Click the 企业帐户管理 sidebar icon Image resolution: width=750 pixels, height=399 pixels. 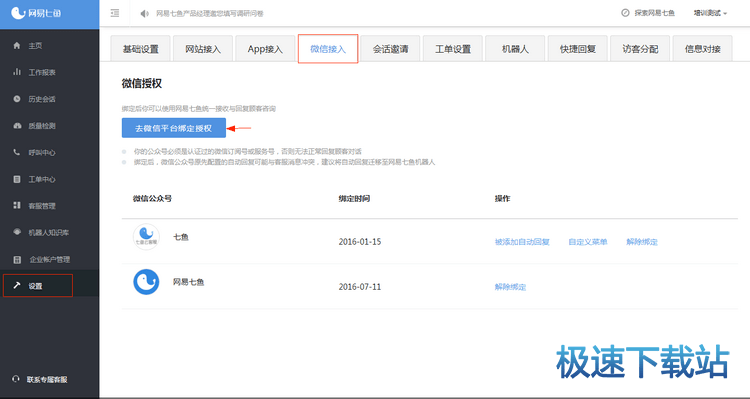coord(17,259)
